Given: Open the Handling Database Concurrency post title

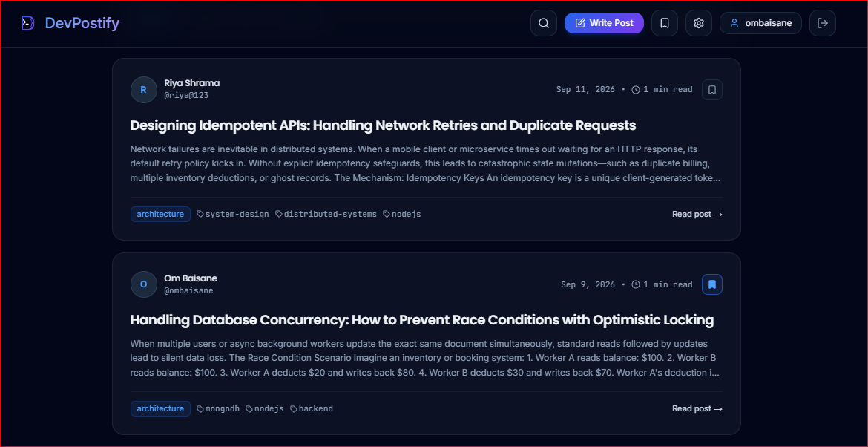Looking at the screenshot, I should [422, 320].
